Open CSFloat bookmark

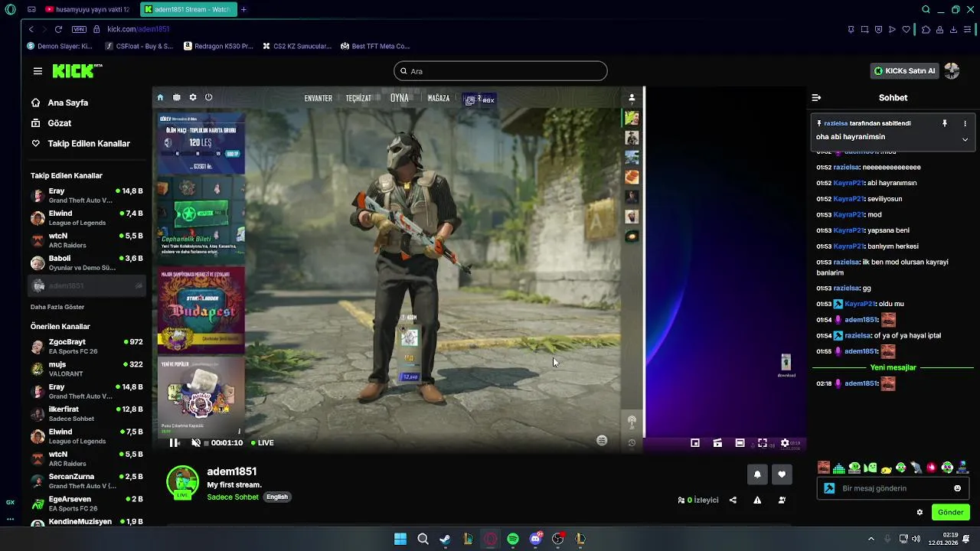[138, 46]
